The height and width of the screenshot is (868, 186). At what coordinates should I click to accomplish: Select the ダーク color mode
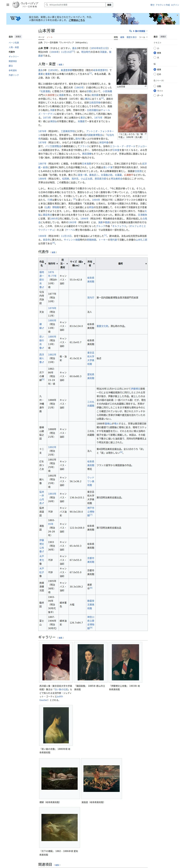click(155, 95)
